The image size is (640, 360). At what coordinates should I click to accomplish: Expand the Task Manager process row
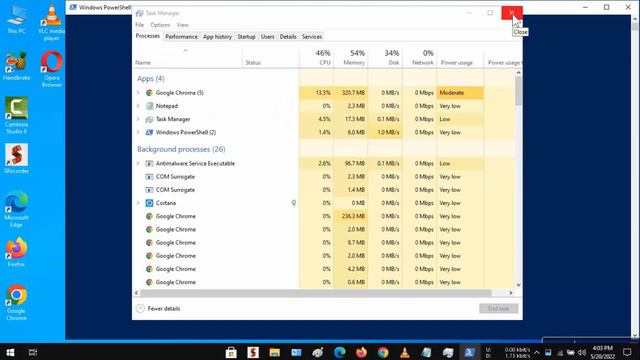click(138, 119)
